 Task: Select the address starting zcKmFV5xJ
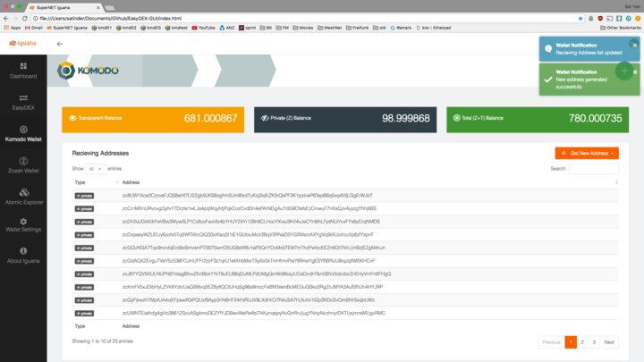point(252,287)
